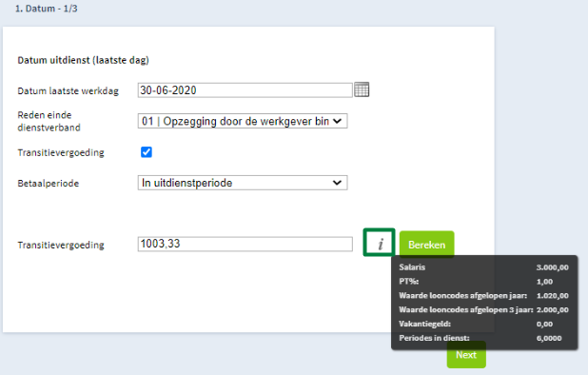
Task: Open the Betaalperiode dropdown
Action: (243, 183)
